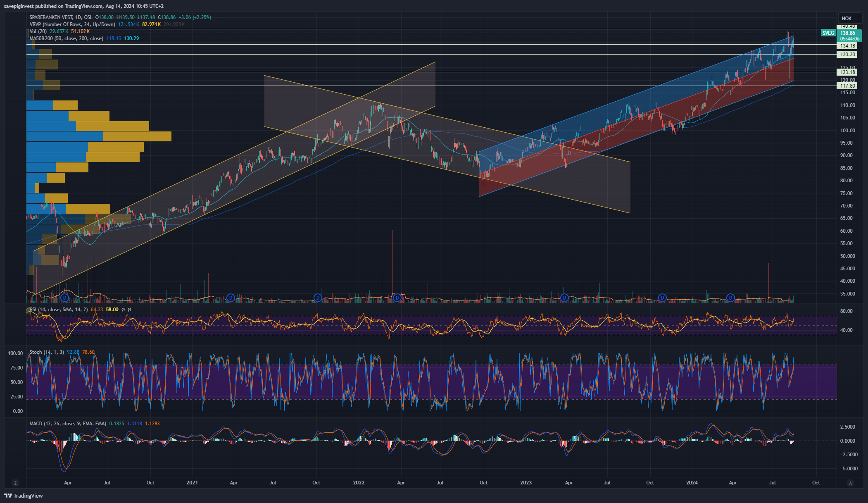This screenshot has width=868, height=503.
Task: Click the SPAREBANKEN VEST symbol title
Action: click(50, 17)
